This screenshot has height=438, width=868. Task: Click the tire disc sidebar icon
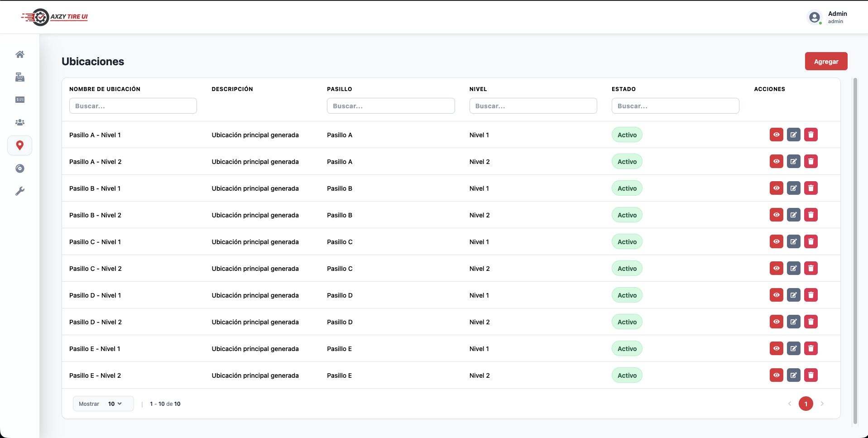click(19, 168)
